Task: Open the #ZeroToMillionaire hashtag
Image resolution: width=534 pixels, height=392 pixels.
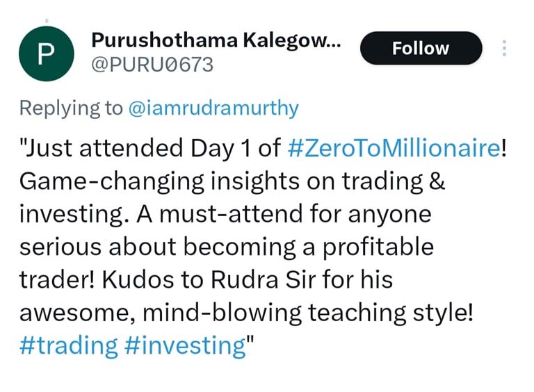Action: click(393, 148)
